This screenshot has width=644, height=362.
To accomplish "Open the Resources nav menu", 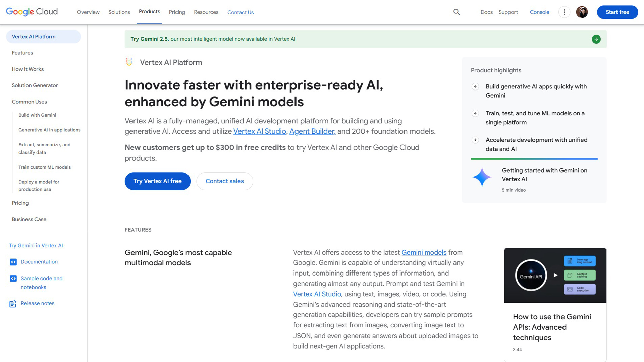I will [206, 12].
